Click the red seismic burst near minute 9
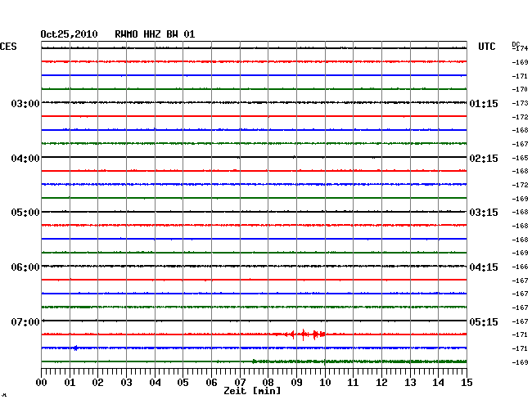Screen dimensions: 532x404 (304, 334)
